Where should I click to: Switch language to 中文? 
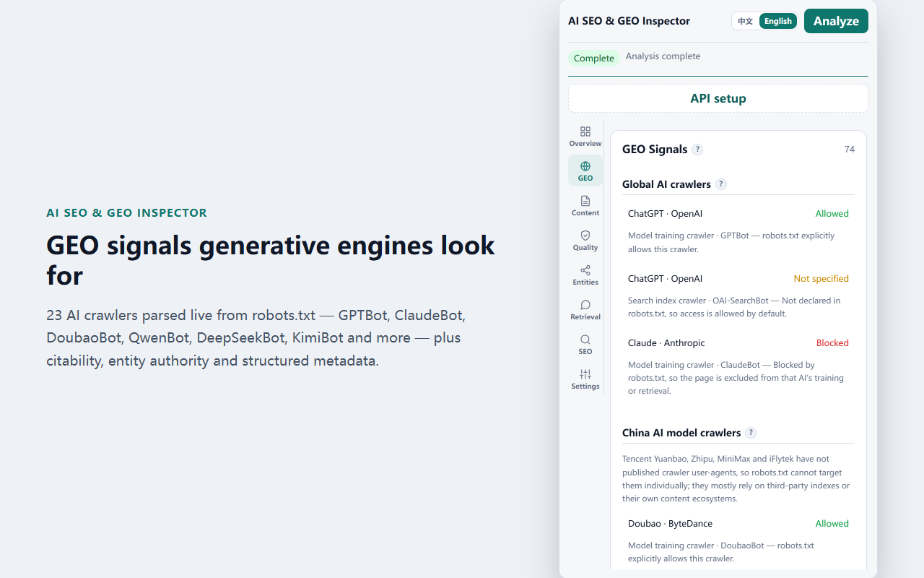tap(746, 21)
